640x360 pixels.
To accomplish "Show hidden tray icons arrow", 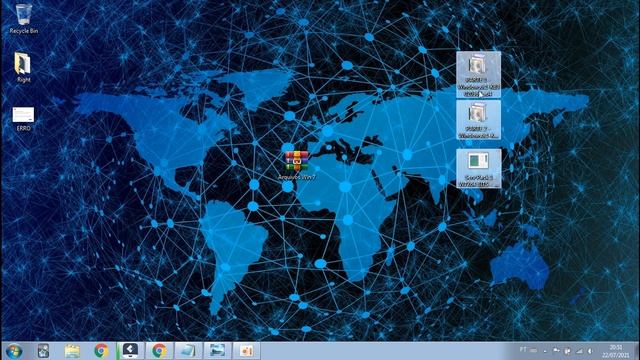I will point(545,351).
